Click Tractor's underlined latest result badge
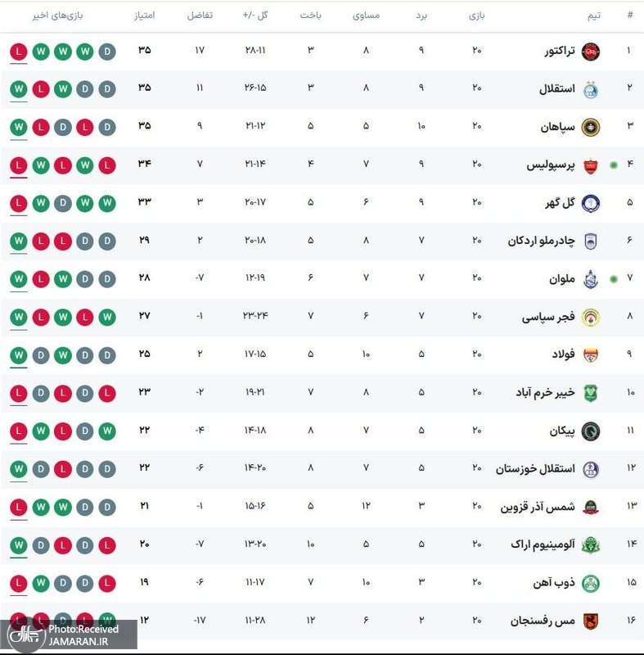Image resolution: width=644 pixels, height=655 pixels. pos(18,52)
